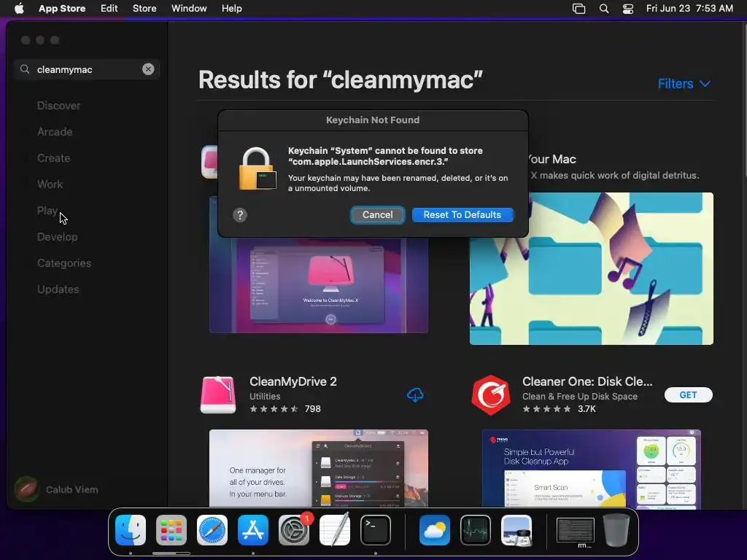Click Reset To Defaults button
This screenshot has height=560, width=747.
462,215
